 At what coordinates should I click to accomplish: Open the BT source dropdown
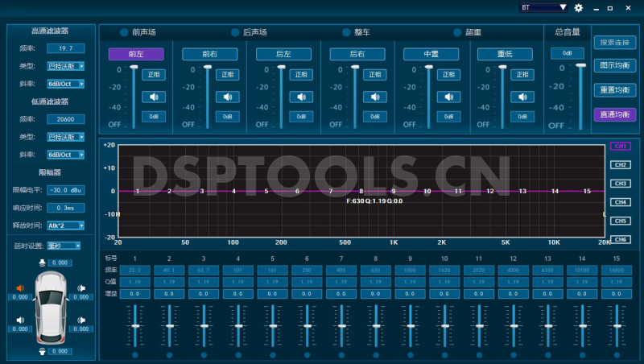(x=543, y=7)
